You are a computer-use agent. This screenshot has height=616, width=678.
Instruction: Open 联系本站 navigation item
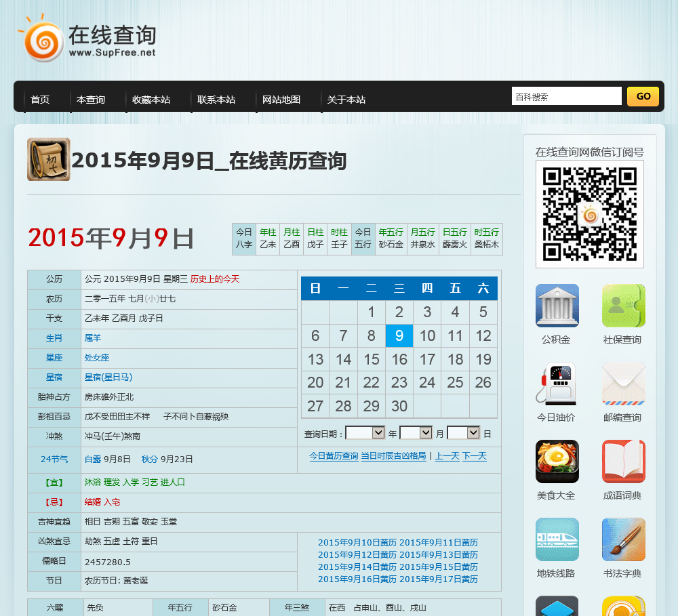click(x=216, y=100)
